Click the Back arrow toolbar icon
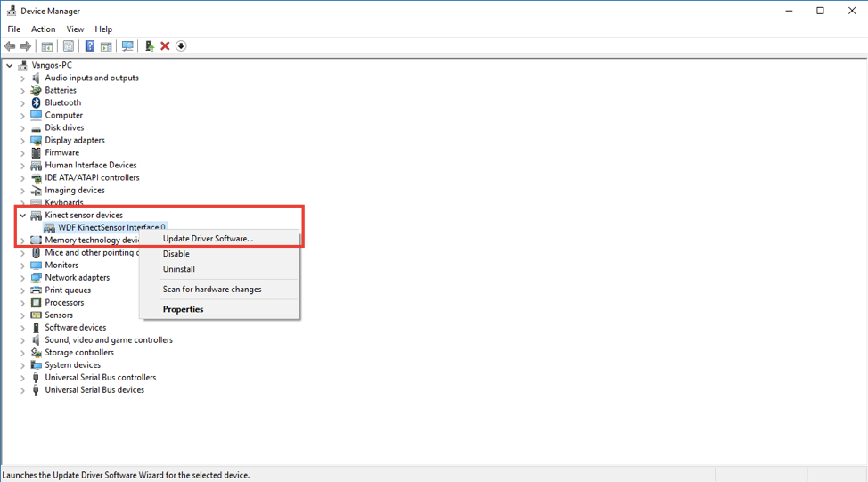This screenshot has width=868, height=482. pyautogui.click(x=10, y=46)
